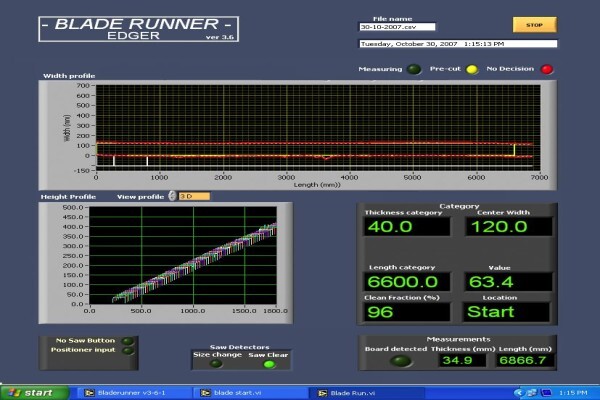Toggle the Measuring indicator light
The height and width of the screenshot is (400, 600).
(x=414, y=69)
